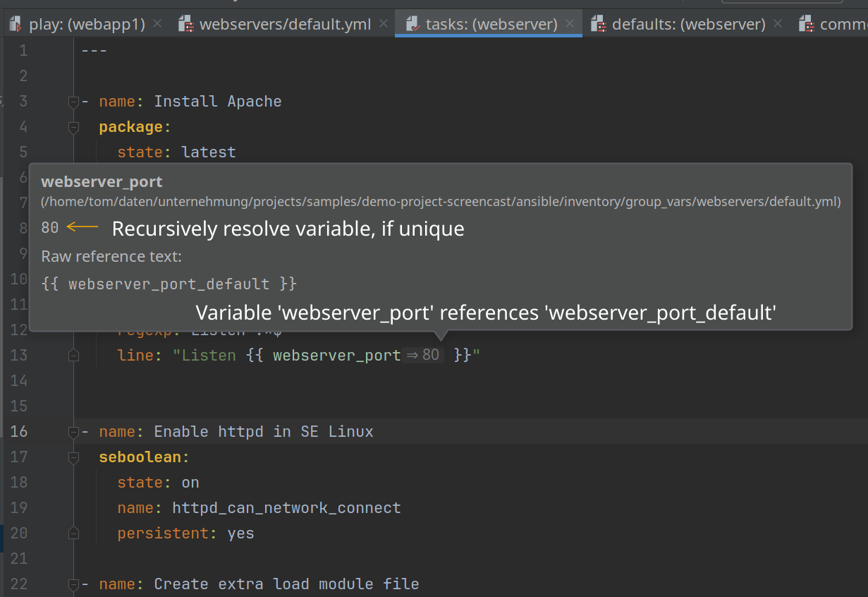Open the default.yml file path in the tooltip
Image resolution: width=868 pixels, height=597 pixels.
pos(441,202)
